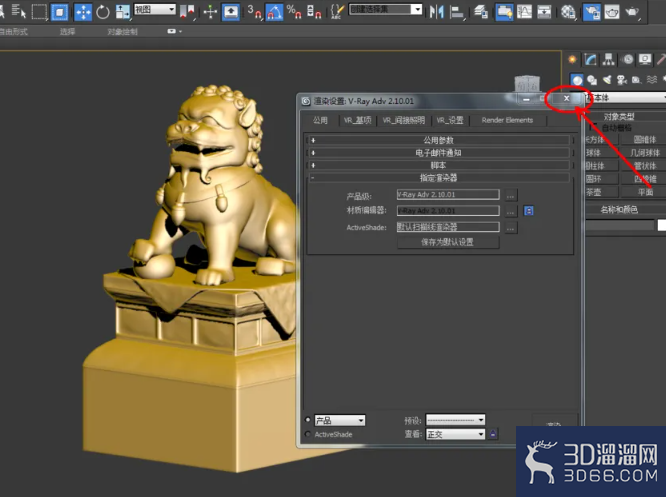Switch to the VR_基项 tab
The width and height of the screenshot is (666, 497).
[x=357, y=120]
